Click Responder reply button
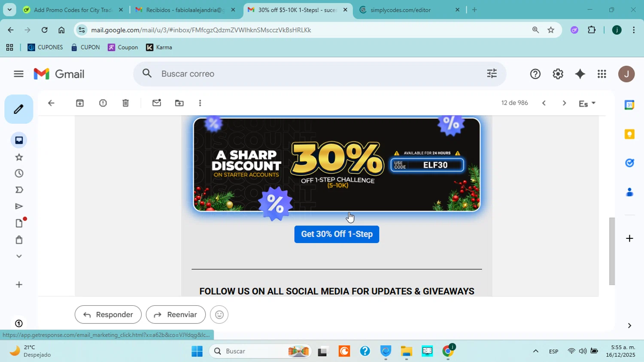644x362 pixels. 108,315
